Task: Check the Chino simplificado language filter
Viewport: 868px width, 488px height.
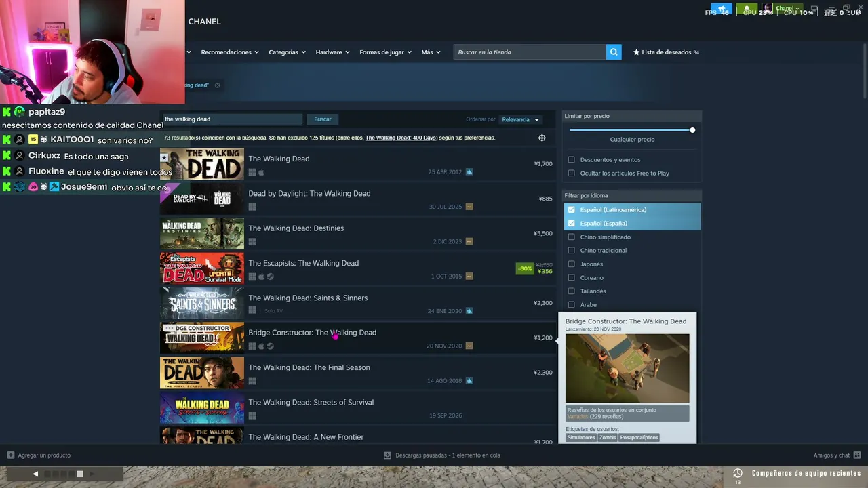Action: click(572, 237)
